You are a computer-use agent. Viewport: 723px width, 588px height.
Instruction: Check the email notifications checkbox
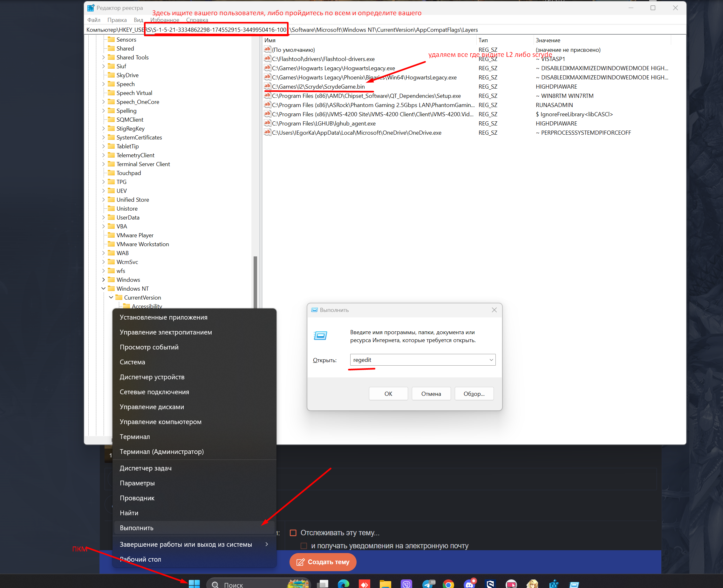(304, 546)
